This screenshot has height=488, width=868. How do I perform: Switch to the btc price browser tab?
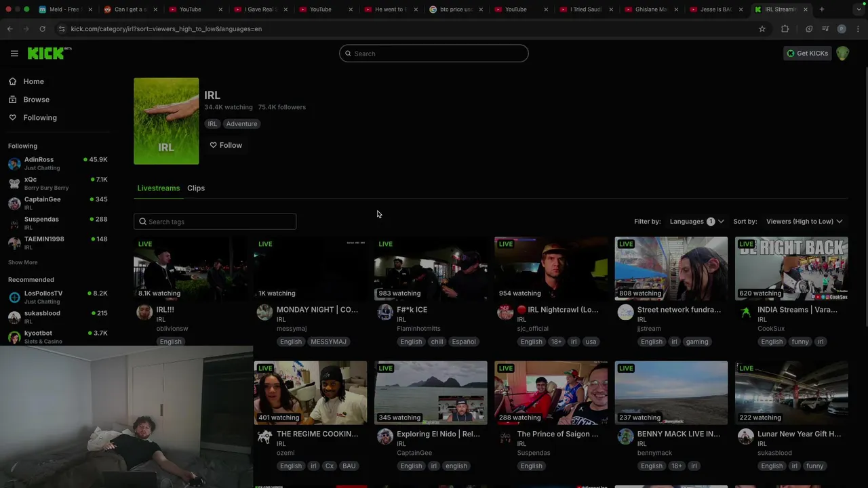pos(456,9)
